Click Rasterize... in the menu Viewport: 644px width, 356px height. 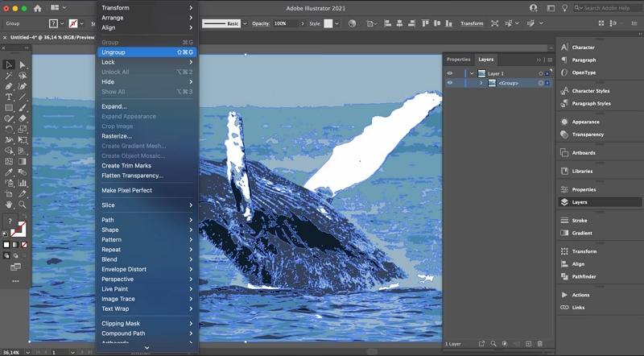tap(117, 136)
